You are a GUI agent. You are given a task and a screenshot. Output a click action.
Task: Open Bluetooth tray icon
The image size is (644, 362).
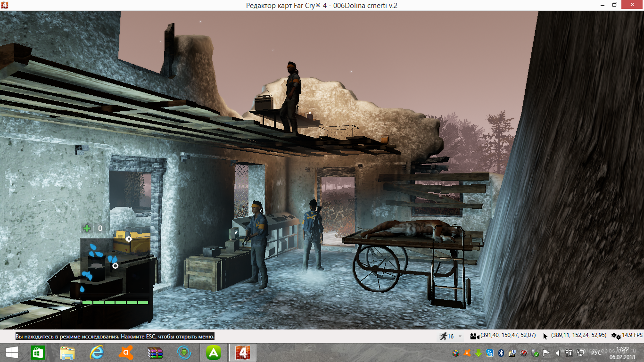501,353
